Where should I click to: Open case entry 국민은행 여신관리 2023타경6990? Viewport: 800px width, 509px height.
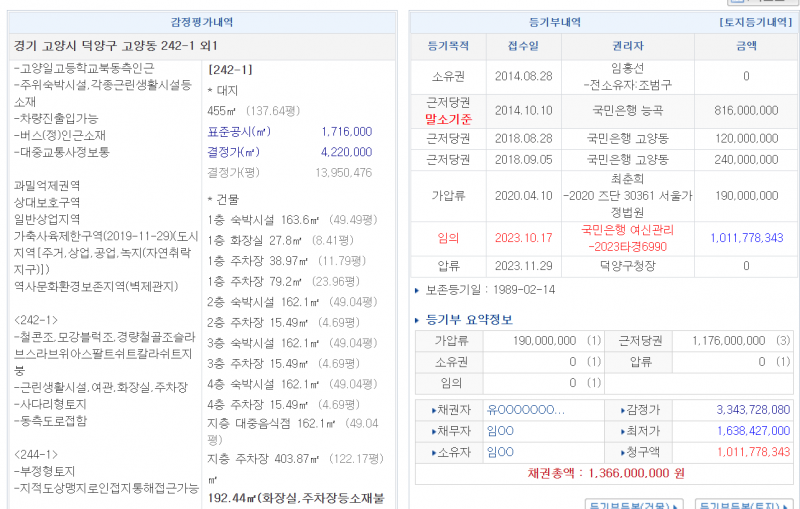[627, 238]
